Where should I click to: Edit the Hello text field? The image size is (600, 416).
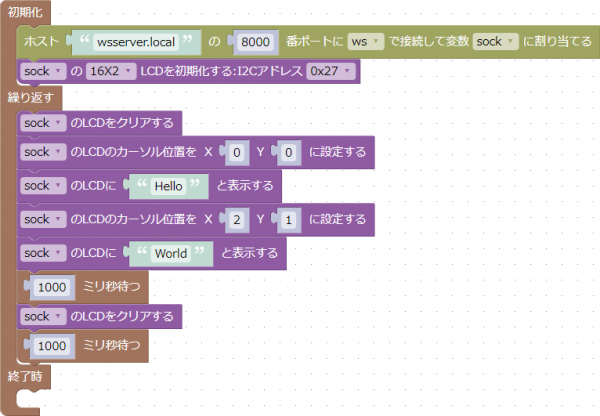pyautogui.click(x=168, y=186)
